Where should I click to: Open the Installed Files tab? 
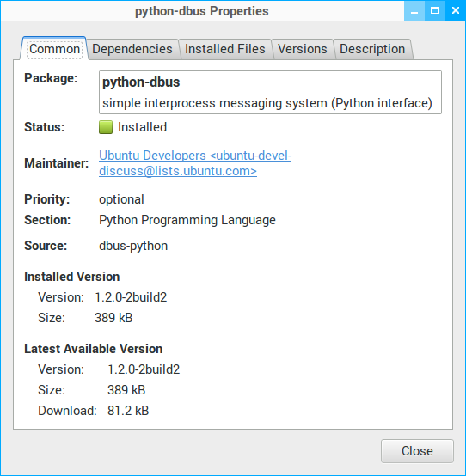tap(224, 49)
